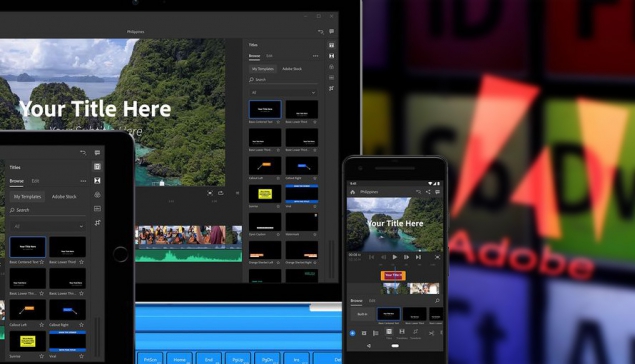Select the Transform crop icon on tablet sidebar

(x=98, y=223)
